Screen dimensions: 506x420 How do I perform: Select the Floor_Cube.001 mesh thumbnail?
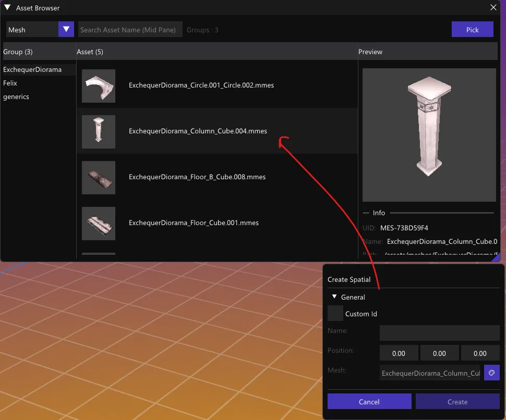click(99, 224)
